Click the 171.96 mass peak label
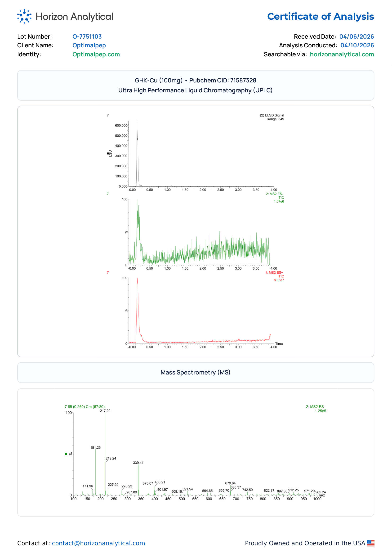Screen dimensions: 392x554 (x=88, y=487)
